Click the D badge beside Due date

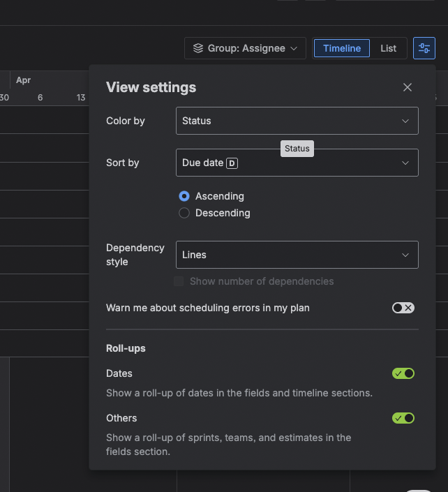pos(232,163)
